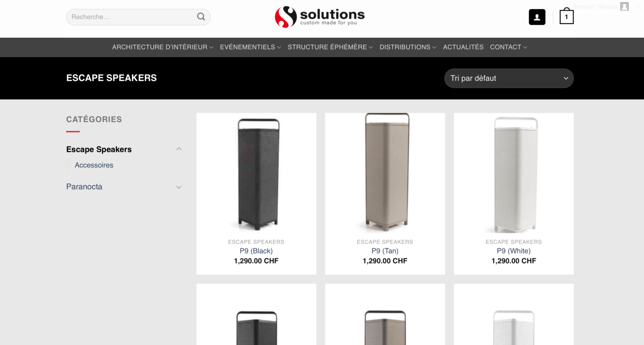Click the Nicolas avatar icon
Viewport: 644px width, 345px height.
point(624,6)
